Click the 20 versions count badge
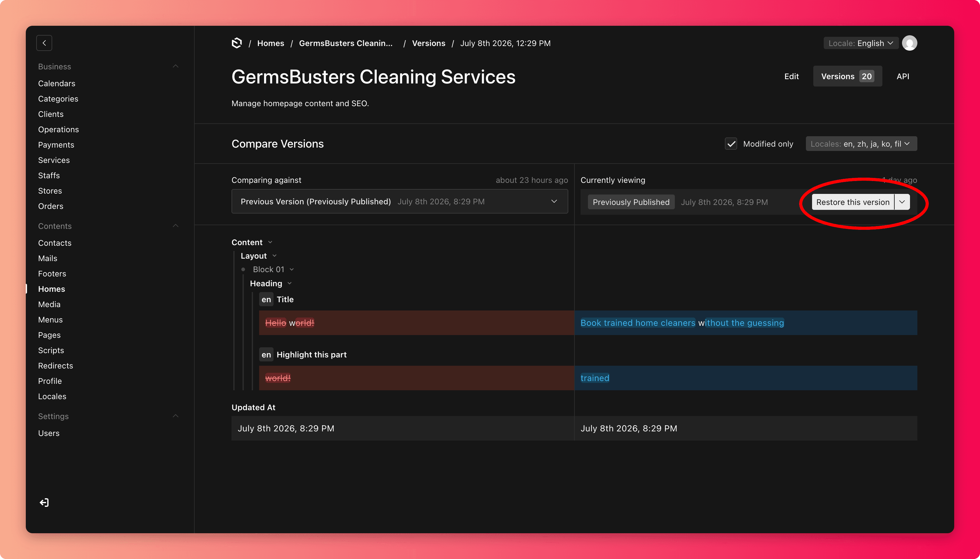The width and height of the screenshot is (980, 559). pos(867,76)
